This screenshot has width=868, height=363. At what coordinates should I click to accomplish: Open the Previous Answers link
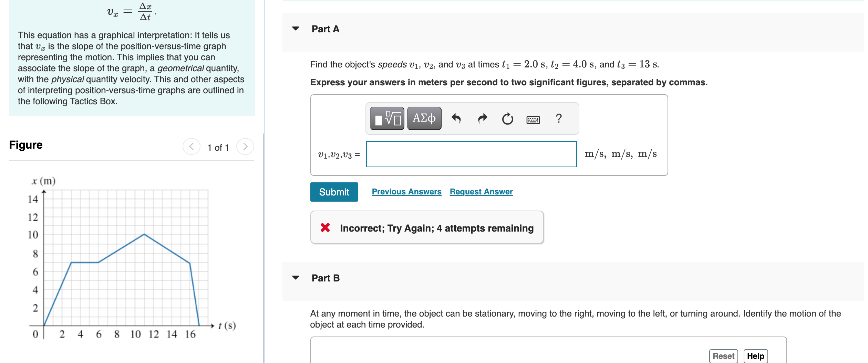[407, 192]
